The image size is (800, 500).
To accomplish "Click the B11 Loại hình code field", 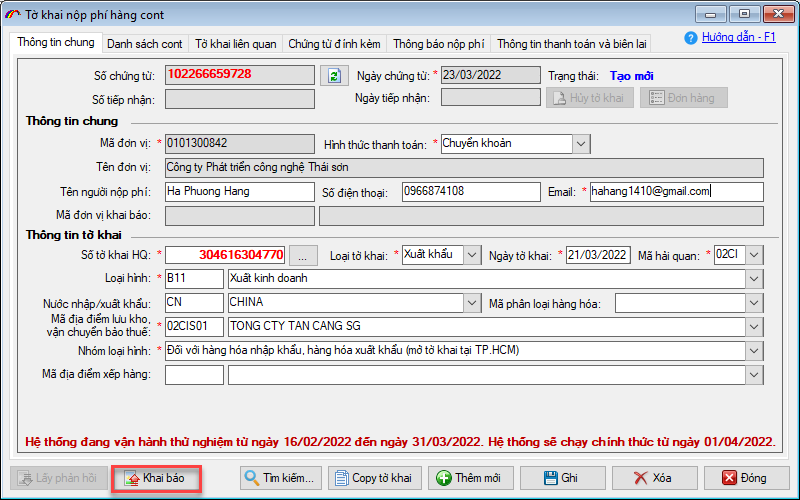I will (194, 279).
